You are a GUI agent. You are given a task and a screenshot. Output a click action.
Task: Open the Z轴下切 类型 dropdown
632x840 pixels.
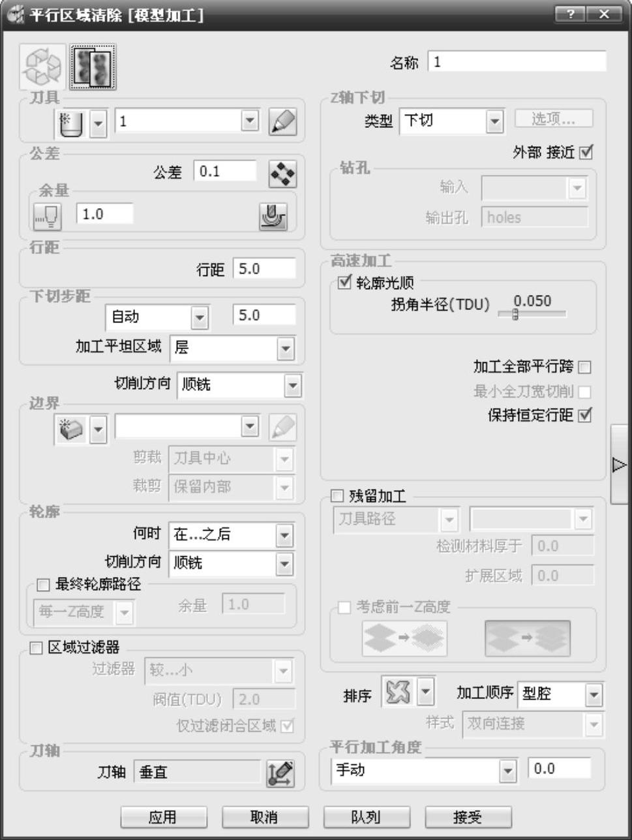point(495,121)
